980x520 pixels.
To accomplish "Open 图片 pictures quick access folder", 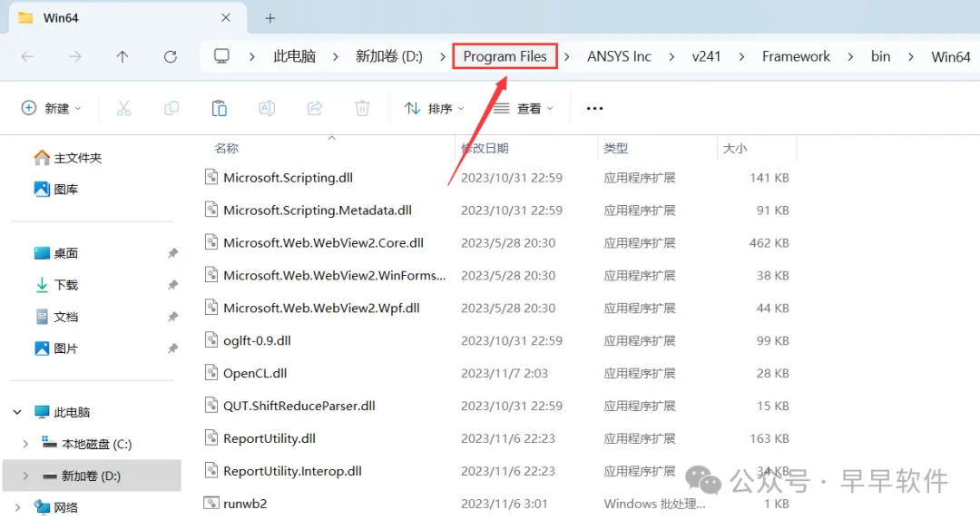I will click(56, 348).
